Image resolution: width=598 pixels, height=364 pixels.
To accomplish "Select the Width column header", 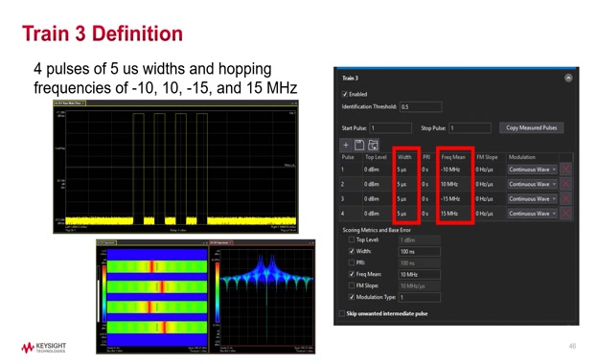I will click(x=404, y=157).
